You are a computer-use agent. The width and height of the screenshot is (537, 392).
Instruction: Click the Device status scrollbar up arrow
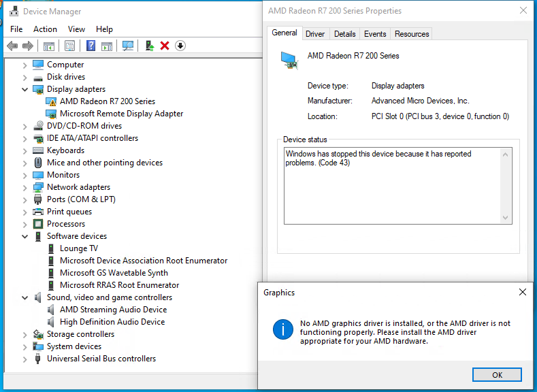[506, 154]
